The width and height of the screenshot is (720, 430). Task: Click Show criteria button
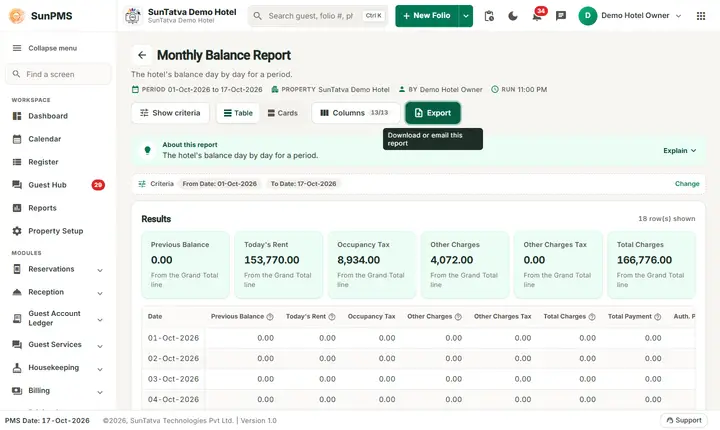click(x=170, y=113)
